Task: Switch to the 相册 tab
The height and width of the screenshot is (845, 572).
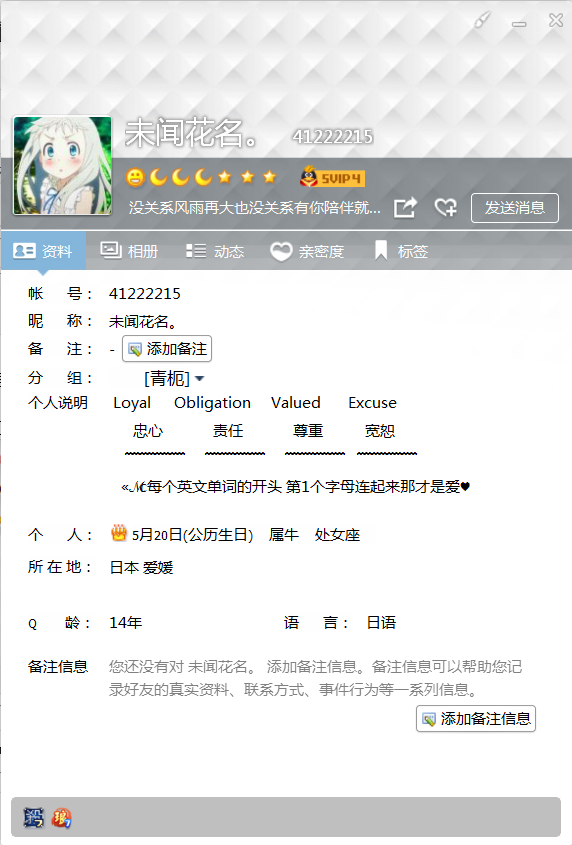Action: tap(129, 251)
